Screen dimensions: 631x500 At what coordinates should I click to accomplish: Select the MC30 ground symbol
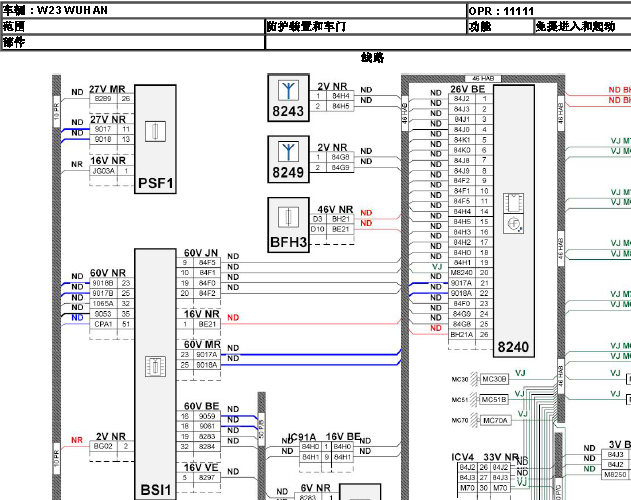[474, 379]
